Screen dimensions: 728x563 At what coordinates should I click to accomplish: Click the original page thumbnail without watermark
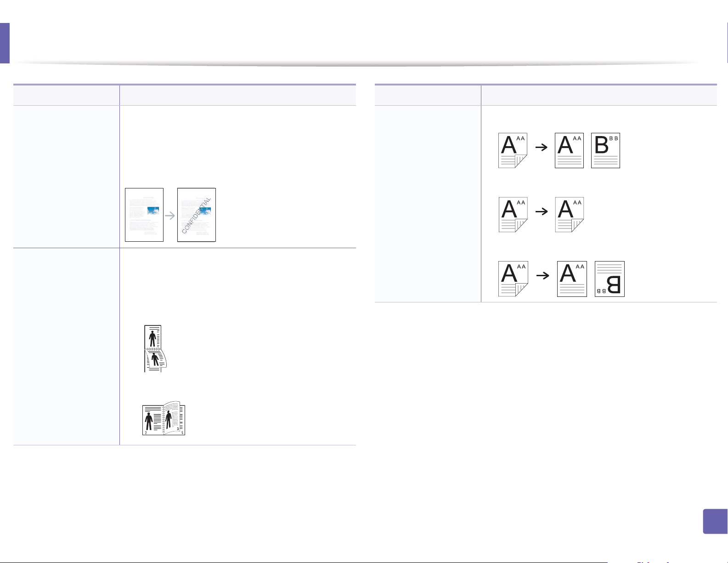click(x=144, y=215)
